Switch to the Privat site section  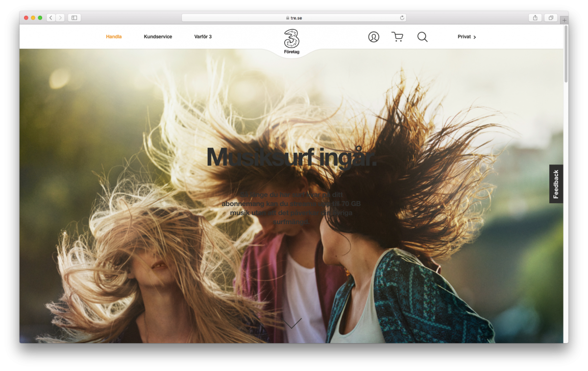pos(466,37)
